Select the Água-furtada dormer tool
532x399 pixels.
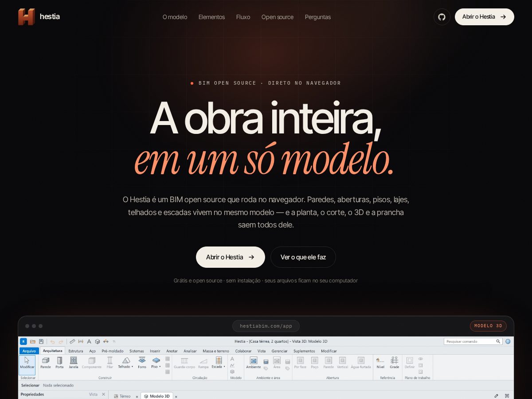[361, 363]
